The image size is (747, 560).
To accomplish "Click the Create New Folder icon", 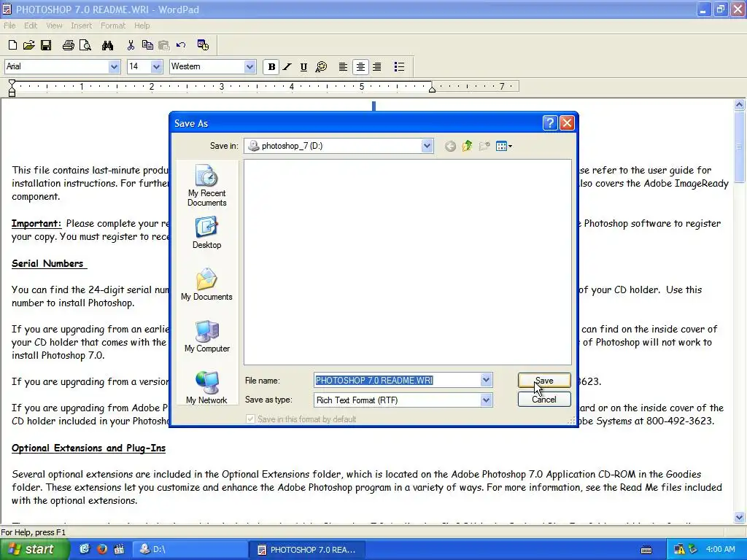I will click(x=484, y=146).
